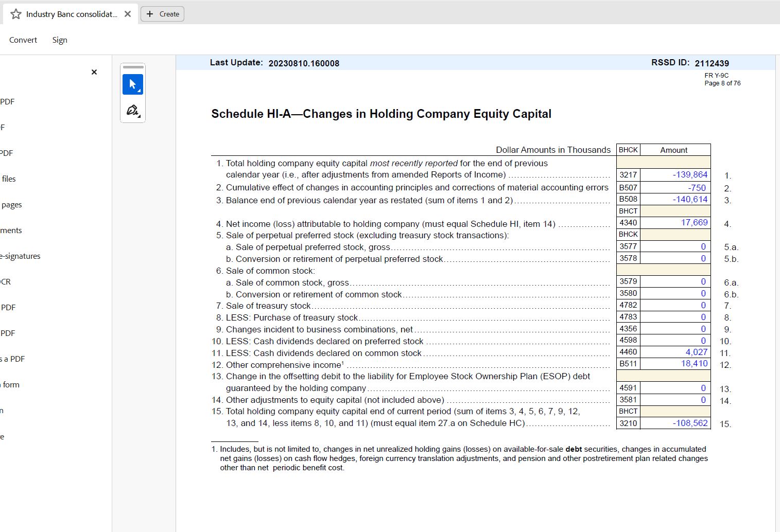Click code cell 3581

click(x=628, y=400)
